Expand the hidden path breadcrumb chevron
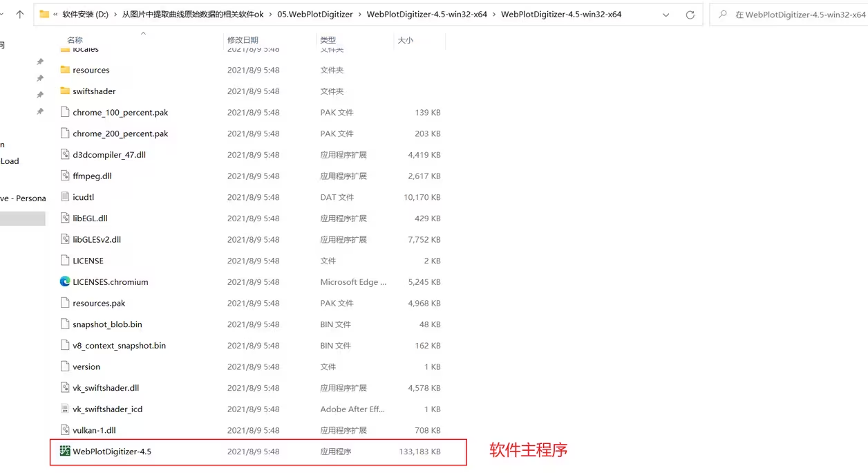 pos(55,14)
